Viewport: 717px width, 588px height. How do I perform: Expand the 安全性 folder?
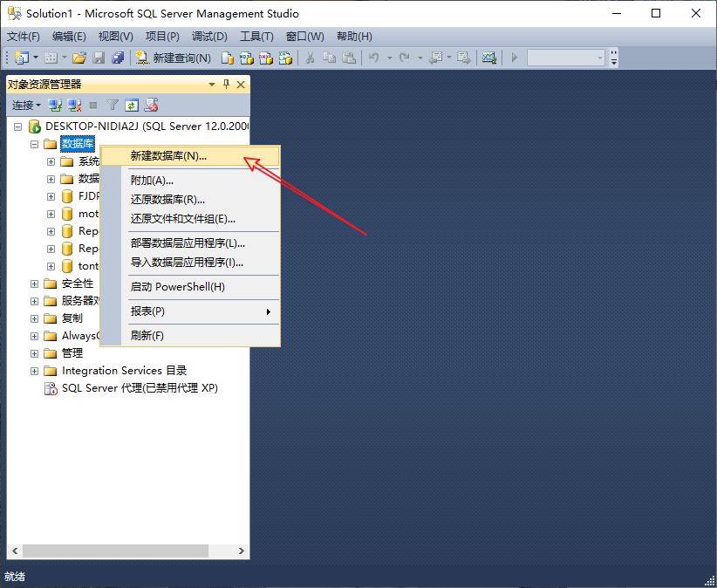(x=34, y=284)
